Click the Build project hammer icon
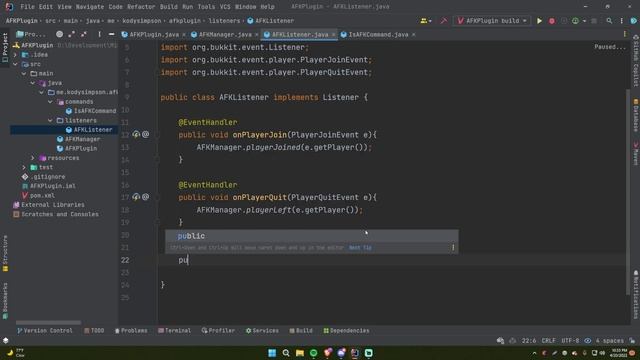Viewport: 640px width, 360px height. tap(444, 21)
